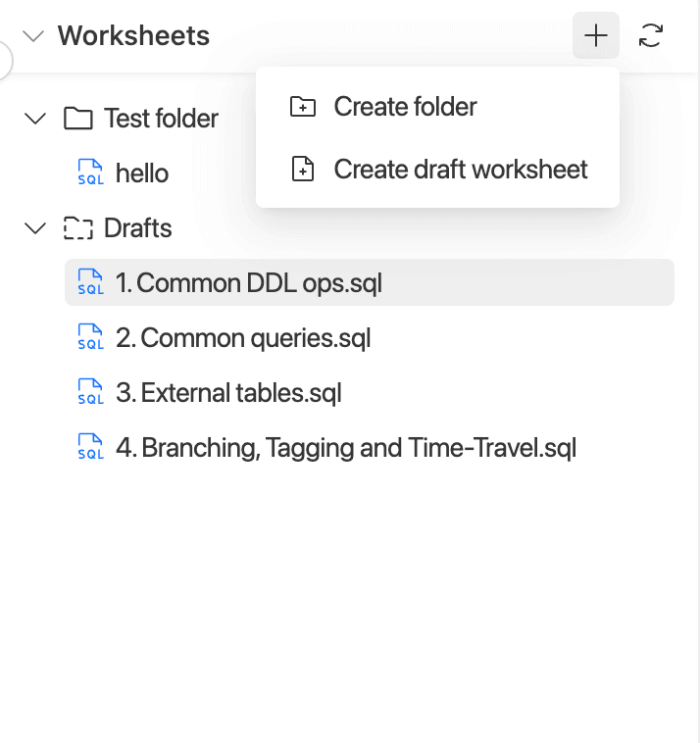The image size is (700, 743).
Task: Choose Create folder from the menu
Action: pos(437,106)
